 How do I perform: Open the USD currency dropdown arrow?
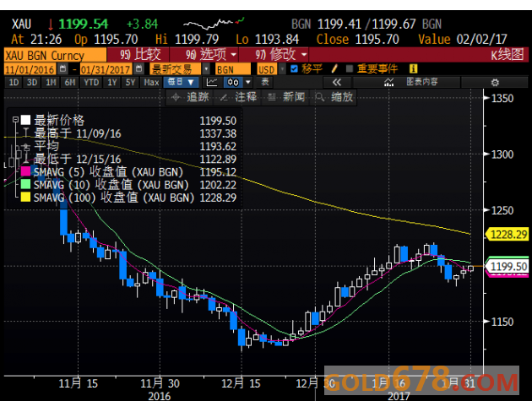[281, 69]
